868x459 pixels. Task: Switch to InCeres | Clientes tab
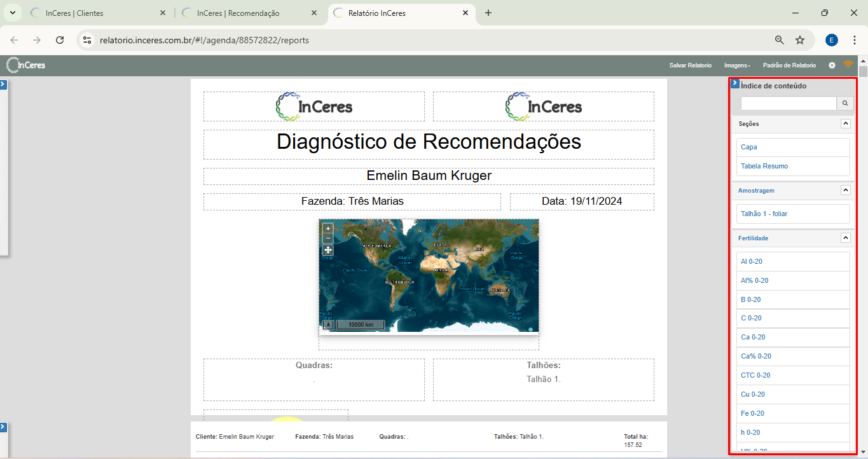pos(99,13)
